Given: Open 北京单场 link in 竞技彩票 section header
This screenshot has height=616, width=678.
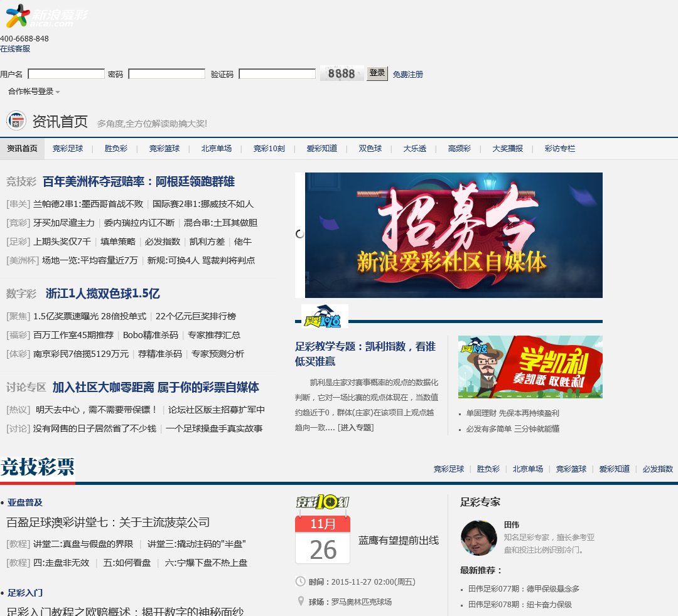Looking at the screenshot, I should [527, 469].
